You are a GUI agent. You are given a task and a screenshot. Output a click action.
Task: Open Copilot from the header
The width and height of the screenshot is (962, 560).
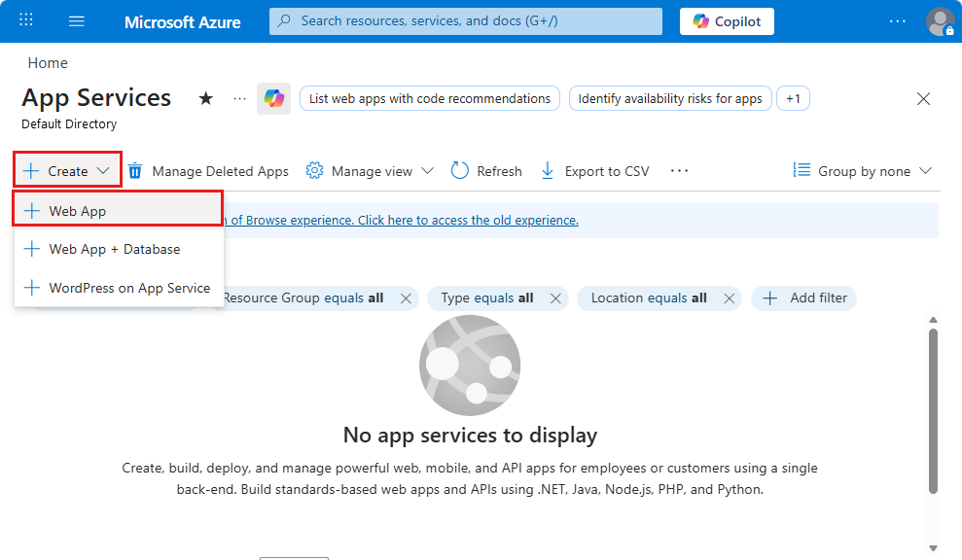(727, 21)
